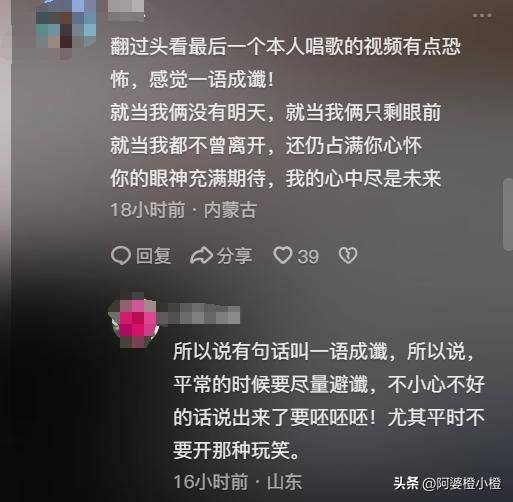Click the reply speech bubble icon
The image size is (513, 502).
120,256
